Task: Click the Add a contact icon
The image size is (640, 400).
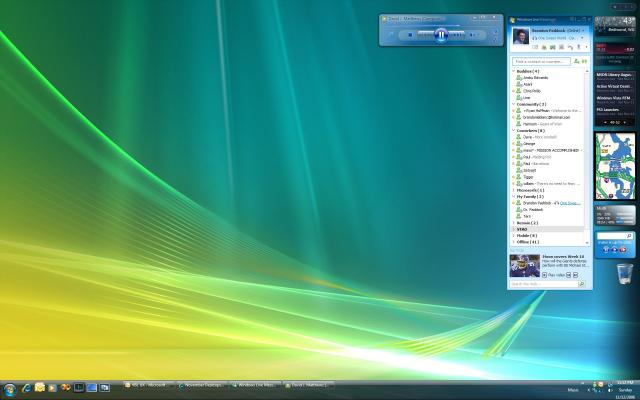Action: pyautogui.click(x=576, y=61)
